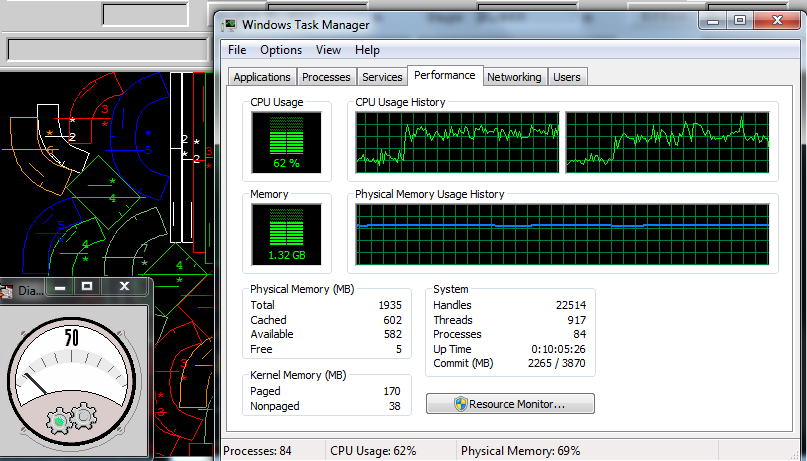The height and width of the screenshot is (461, 807).
Task: Open the Options menu in Task Manager
Action: 281,50
